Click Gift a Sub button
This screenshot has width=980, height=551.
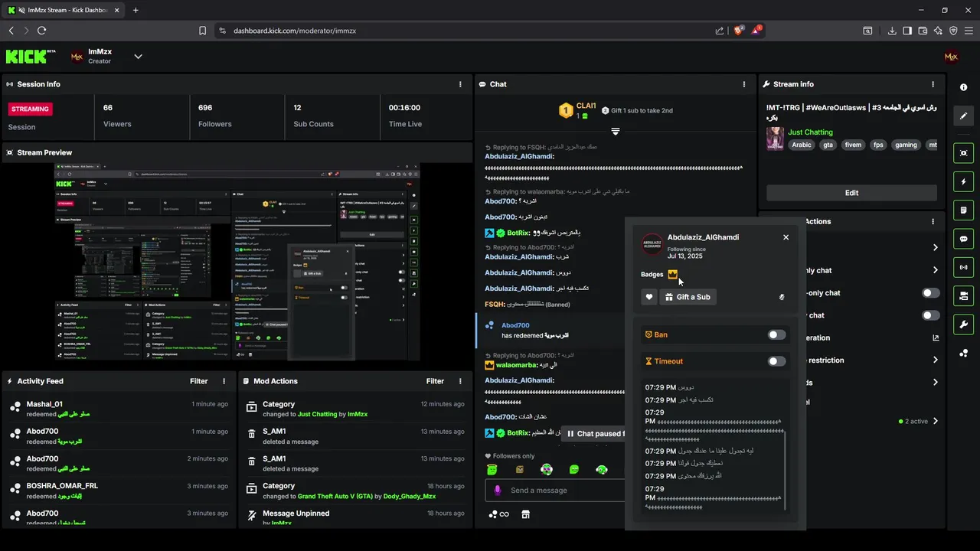point(688,297)
